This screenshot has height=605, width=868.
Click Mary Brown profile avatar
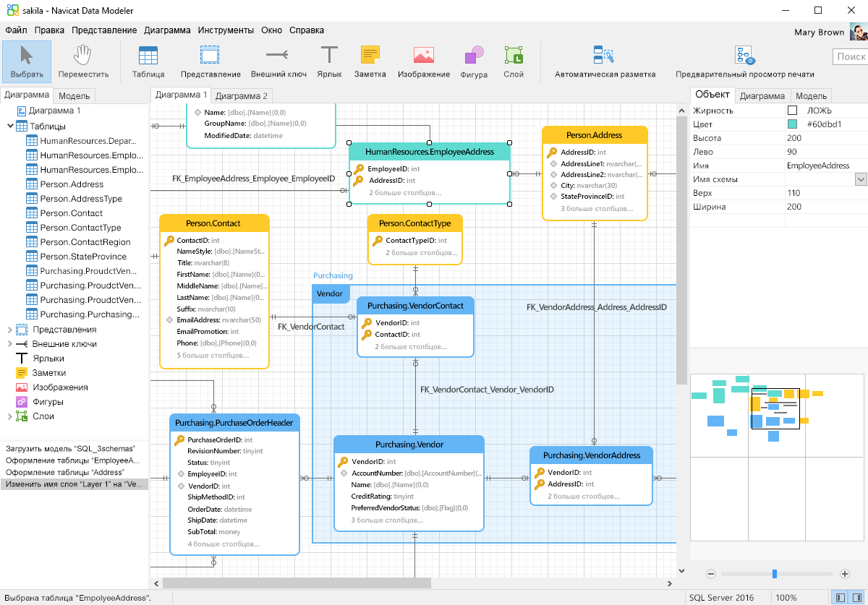[x=859, y=32]
